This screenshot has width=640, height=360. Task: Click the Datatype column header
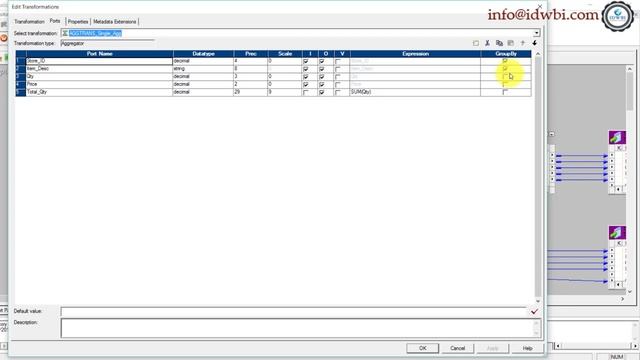pos(203,53)
